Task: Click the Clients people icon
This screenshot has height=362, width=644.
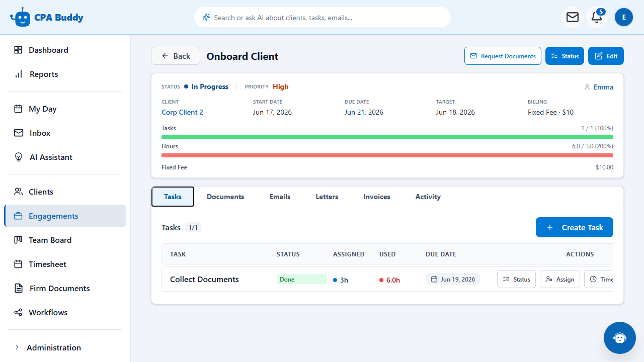Action: [x=19, y=192]
